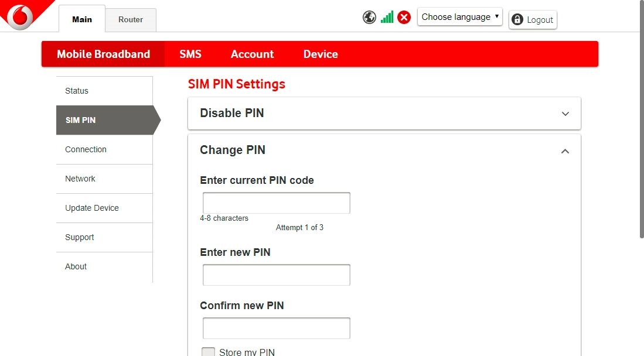The height and width of the screenshot is (356, 644).
Task: Click the red X connection status icon
Action: (x=404, y=18)
